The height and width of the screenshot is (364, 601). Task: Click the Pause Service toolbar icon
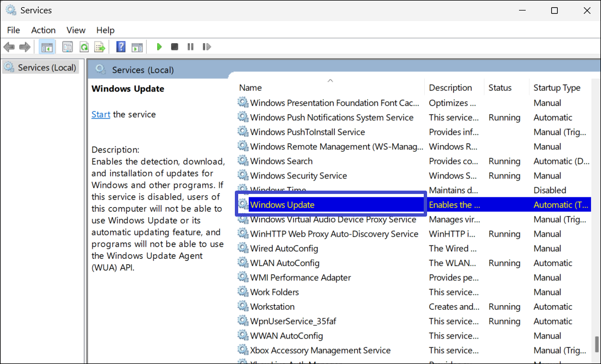(x=191, y=47)
